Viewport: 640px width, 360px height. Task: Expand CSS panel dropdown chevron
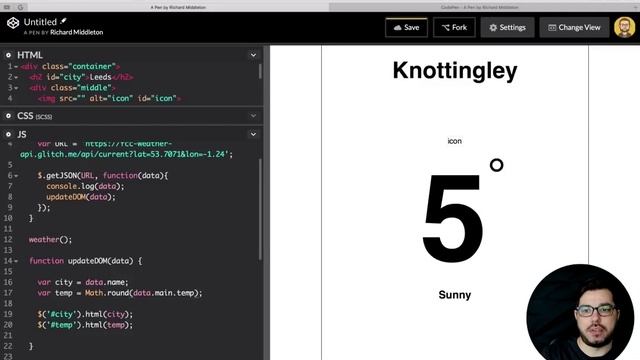(x=253, y=116)
